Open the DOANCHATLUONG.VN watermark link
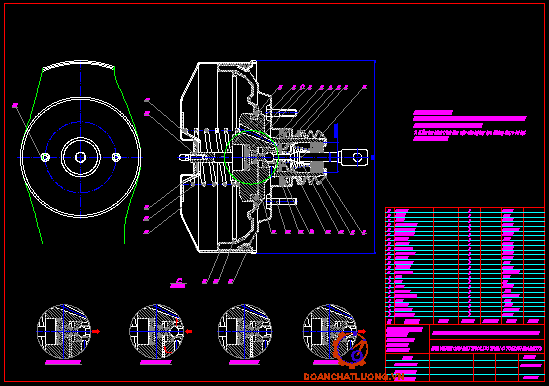The width and height of the screenshot is (549, 386). pos(354,377)
